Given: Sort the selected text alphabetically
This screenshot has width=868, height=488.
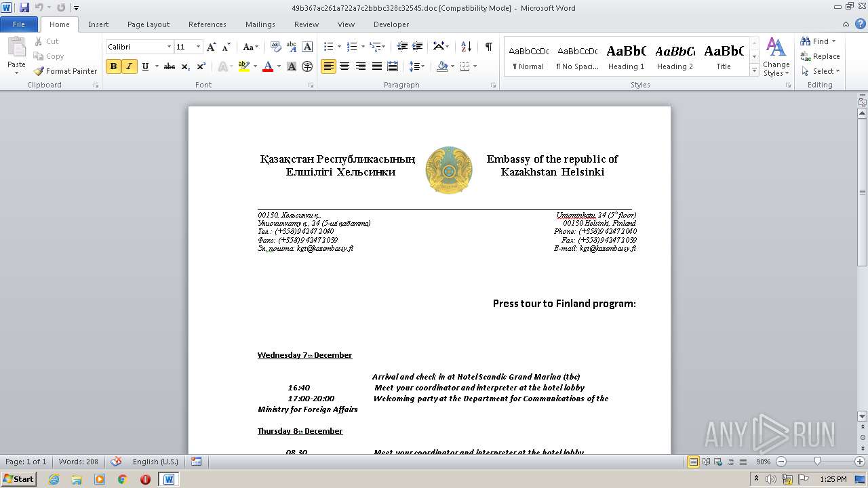Looking at the screenshot, I should [466, 47].
